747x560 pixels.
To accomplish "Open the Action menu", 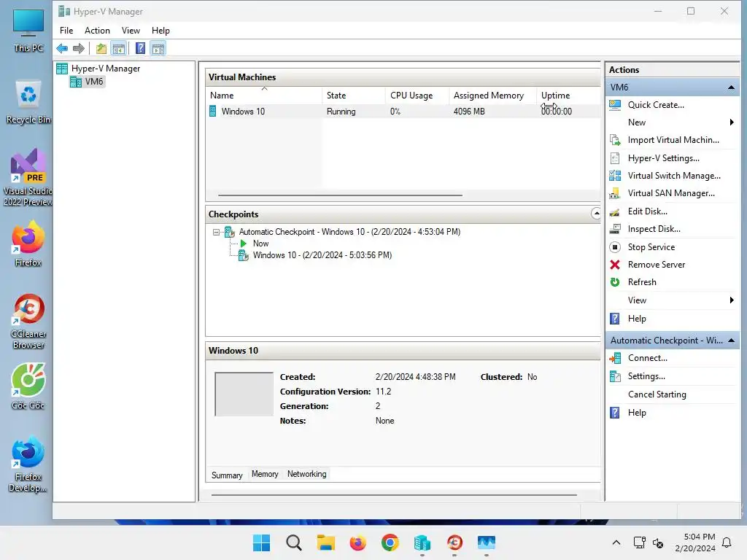I will click(x=97, y=31).
